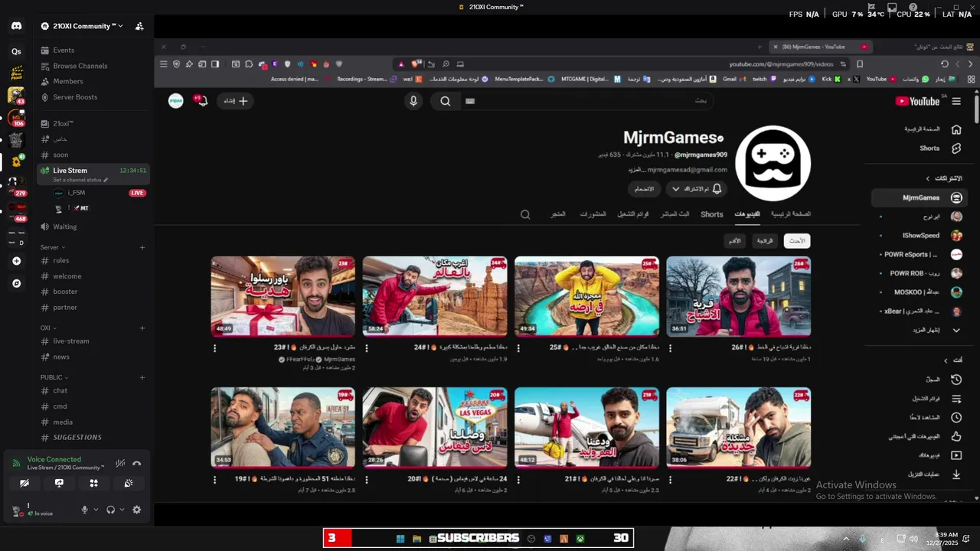This screenshot has height=551, width=980.
Task: Add a channel to the Server category
Action: coord(142,247)
